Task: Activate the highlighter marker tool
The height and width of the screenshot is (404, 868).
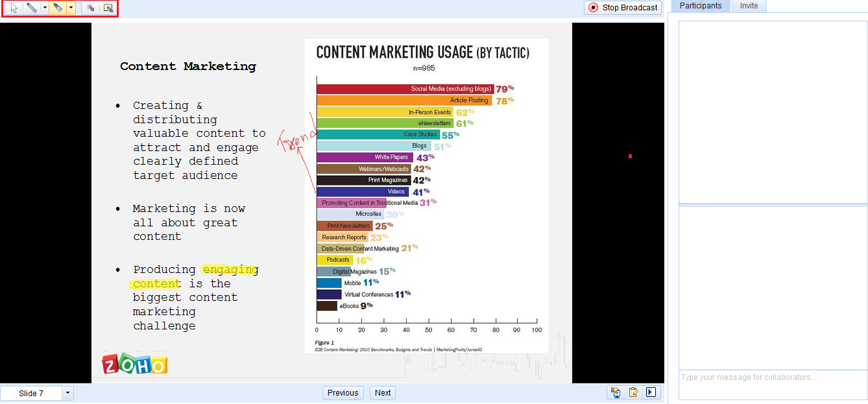Action: point(58,8)
